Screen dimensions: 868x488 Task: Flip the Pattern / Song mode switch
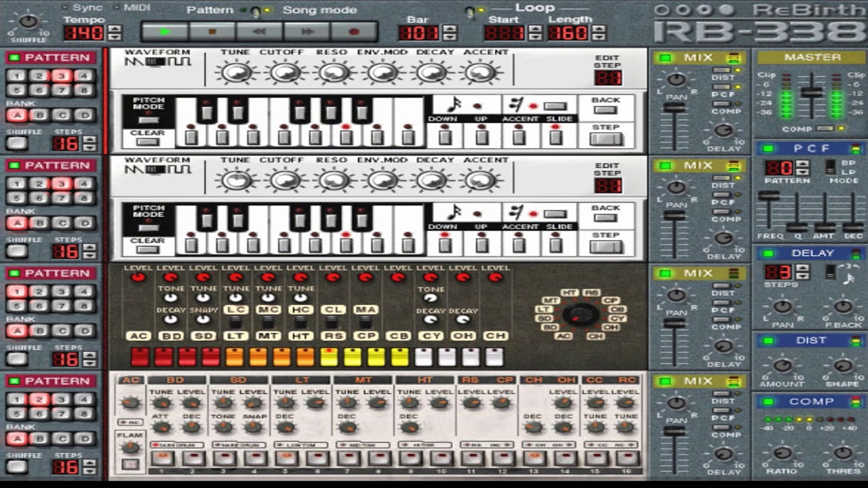pos(256,11)
